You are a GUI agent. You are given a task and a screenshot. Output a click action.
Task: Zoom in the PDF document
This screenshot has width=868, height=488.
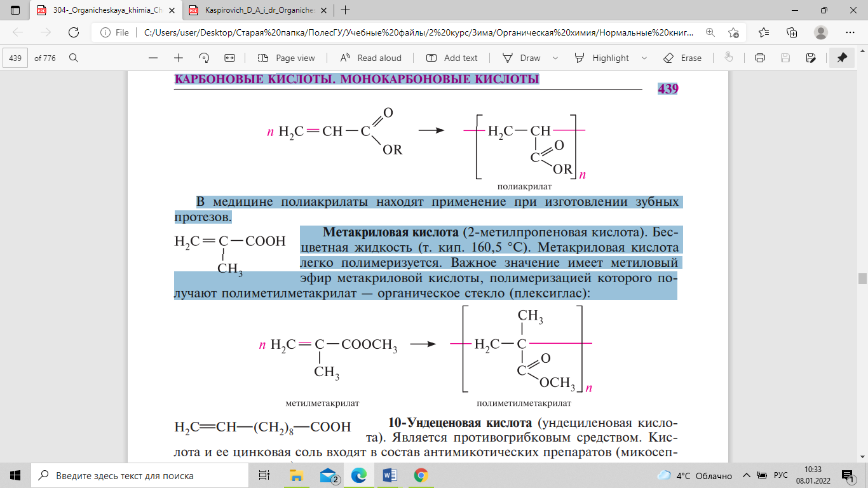point(179,58)
